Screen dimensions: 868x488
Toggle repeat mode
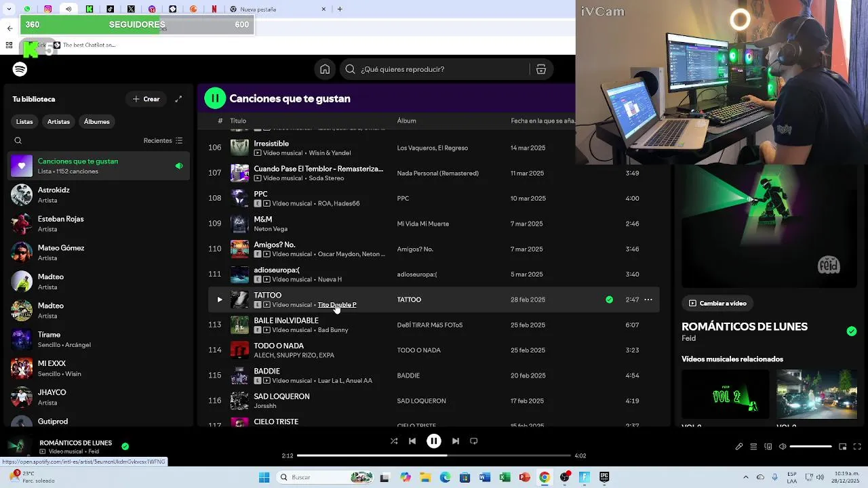click(x=474, y=441)
